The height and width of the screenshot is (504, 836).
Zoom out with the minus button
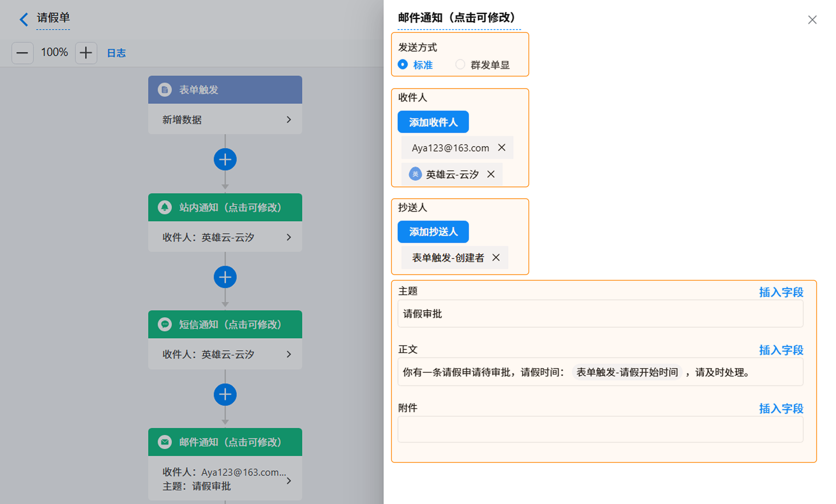[x=22, y=53]
